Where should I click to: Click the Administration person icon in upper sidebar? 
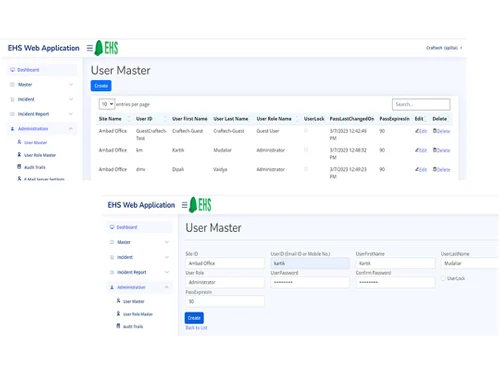pyautogui.click(x=12, y=129)
